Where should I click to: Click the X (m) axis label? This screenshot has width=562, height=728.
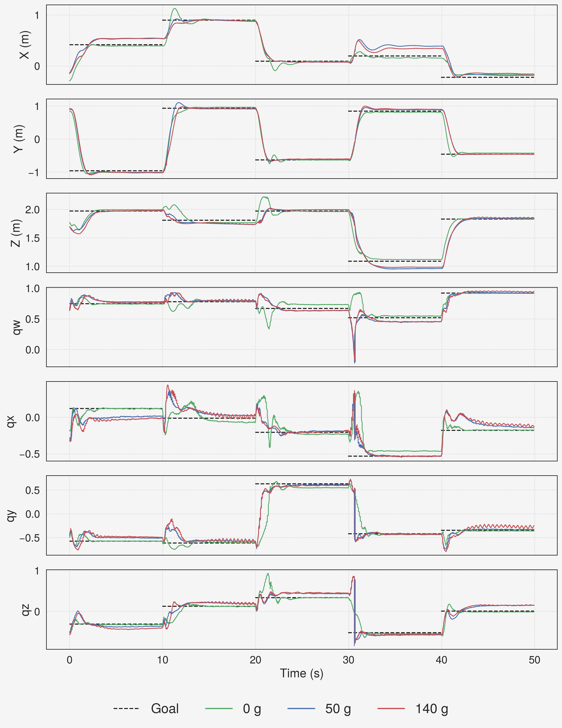[x=25, y=45]
